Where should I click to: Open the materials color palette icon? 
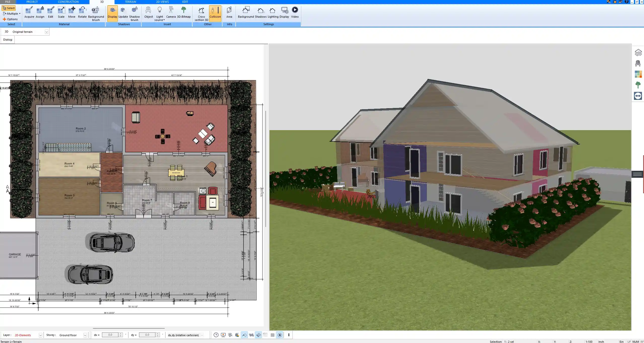tap(638, 74)
